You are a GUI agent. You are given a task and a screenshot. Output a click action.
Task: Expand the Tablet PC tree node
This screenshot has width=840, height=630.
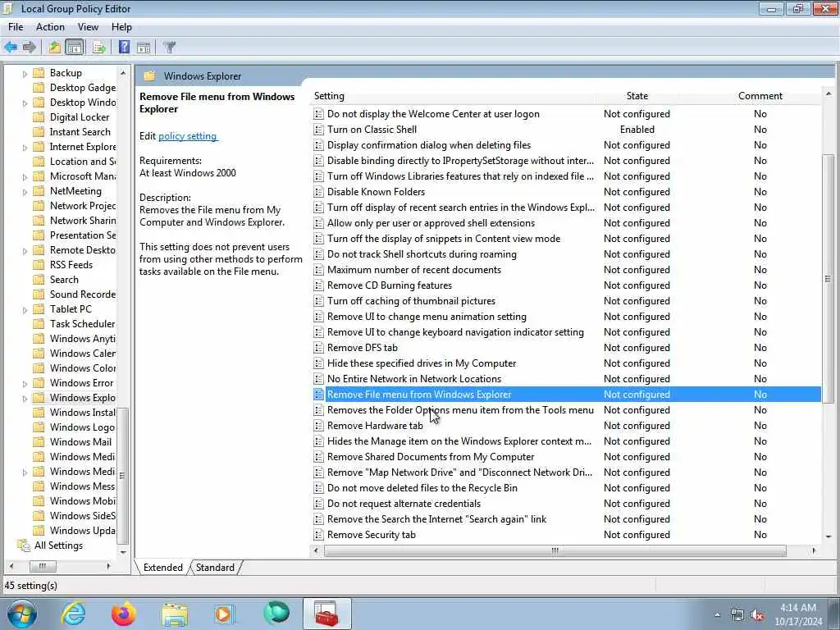point(25,310)
